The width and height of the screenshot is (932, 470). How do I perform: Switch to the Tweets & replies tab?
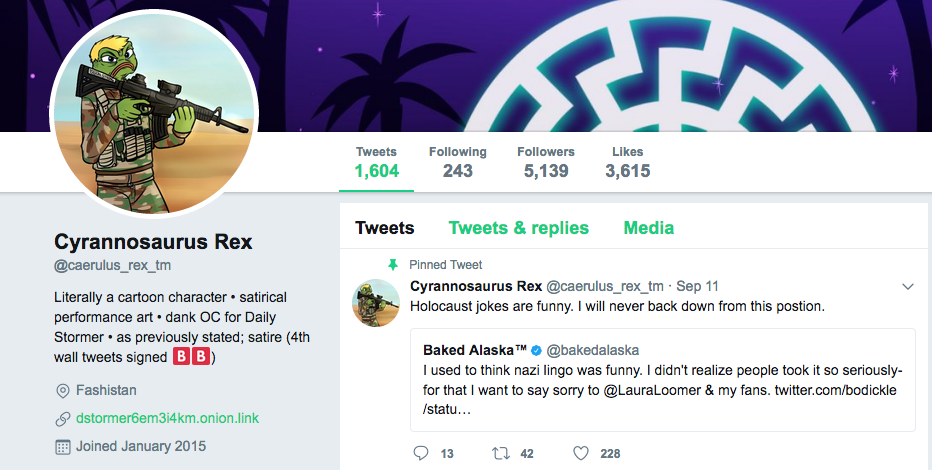point(518,228)
